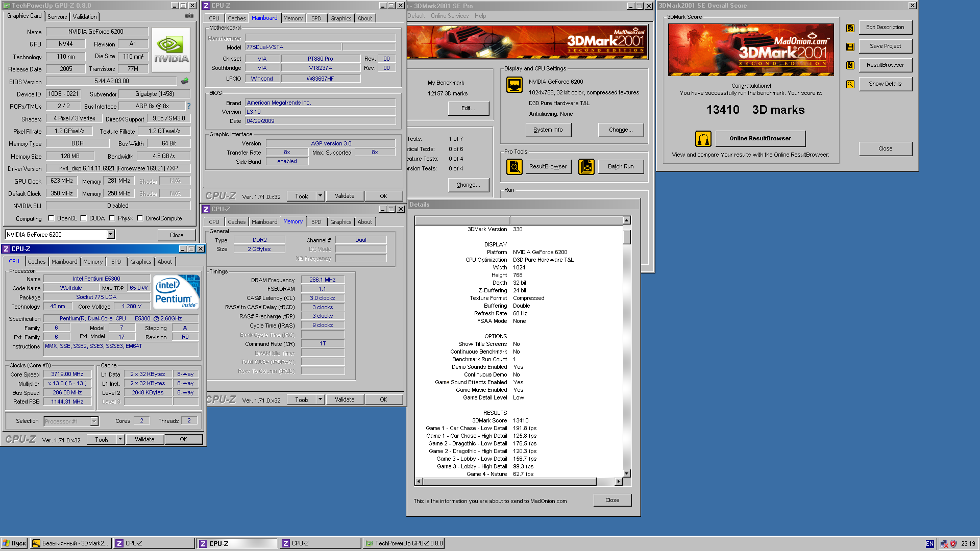Click the Save Project floppy icon
Viewport: 980px width, 551px height.
click(x=850, y=46)
